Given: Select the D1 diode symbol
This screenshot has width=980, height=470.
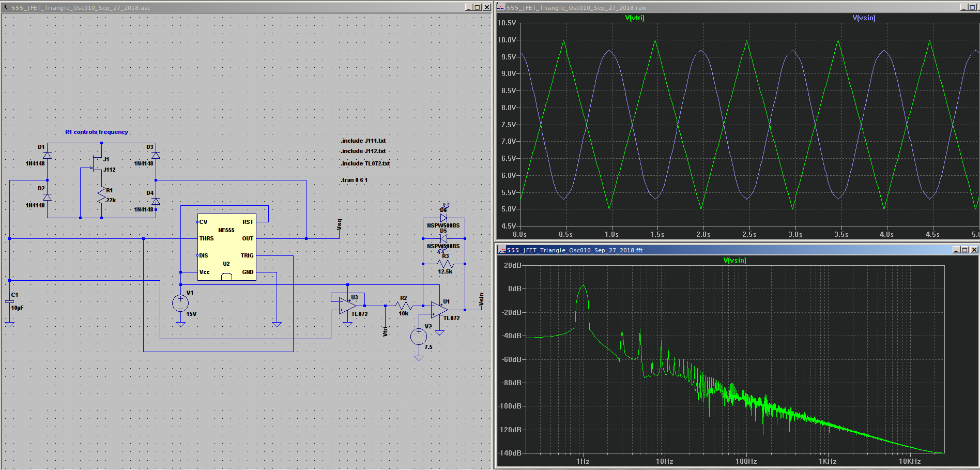Looking at the screenshot, I should 47,155.
